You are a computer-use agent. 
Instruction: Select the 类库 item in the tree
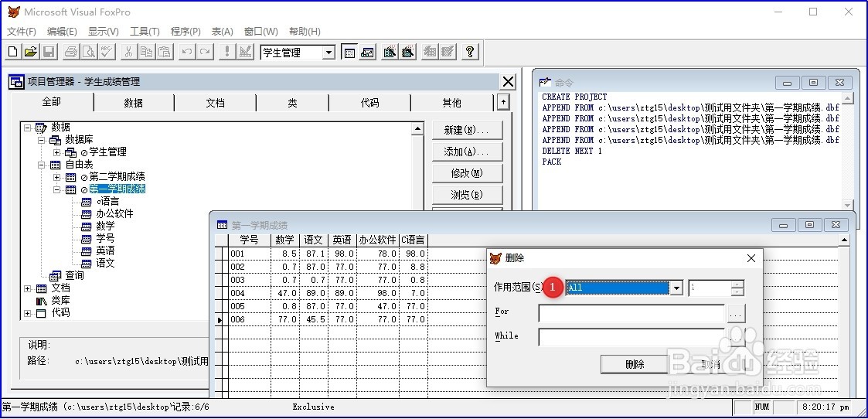click(60, 301)
